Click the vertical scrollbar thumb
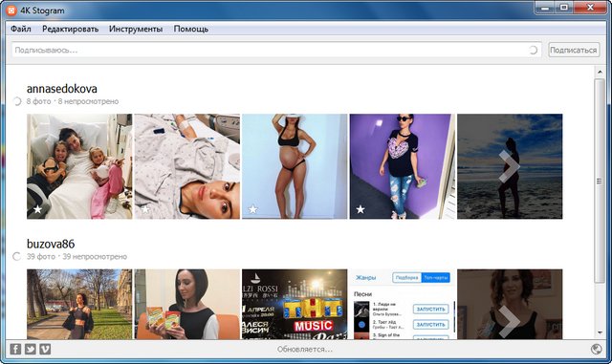The width and height of the screenshot is (612, 364). tap(600, 181)
